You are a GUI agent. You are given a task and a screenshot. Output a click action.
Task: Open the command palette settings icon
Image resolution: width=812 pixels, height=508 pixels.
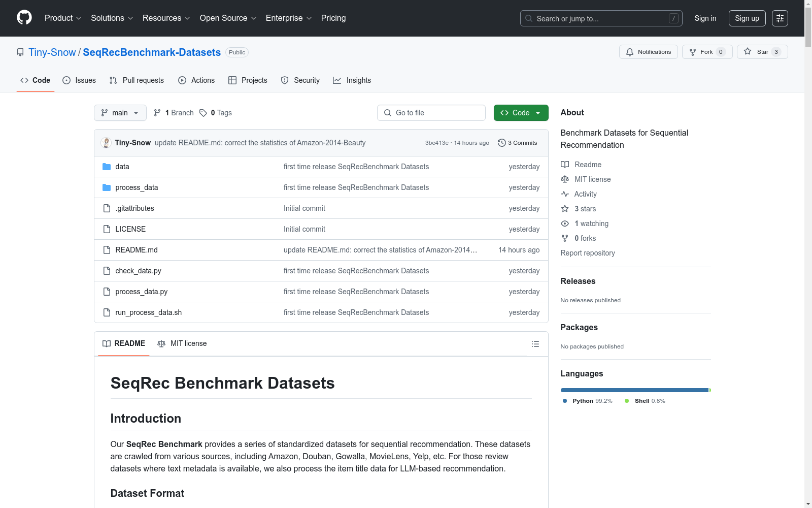780,18
